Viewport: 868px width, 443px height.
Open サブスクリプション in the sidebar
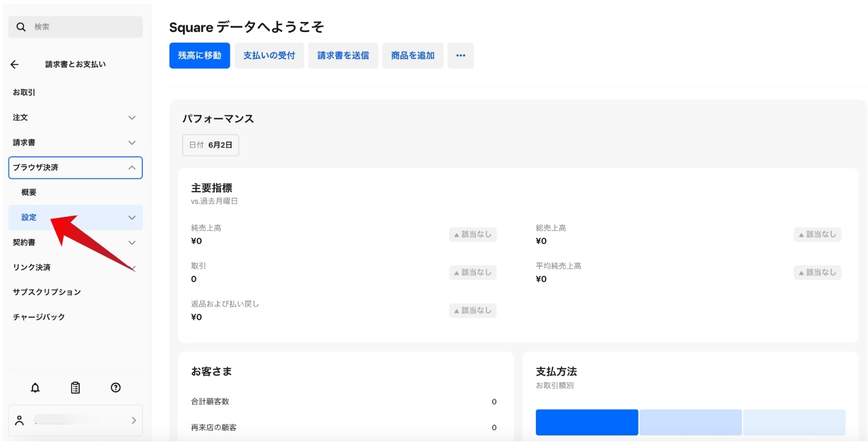(x=47, y=292)
